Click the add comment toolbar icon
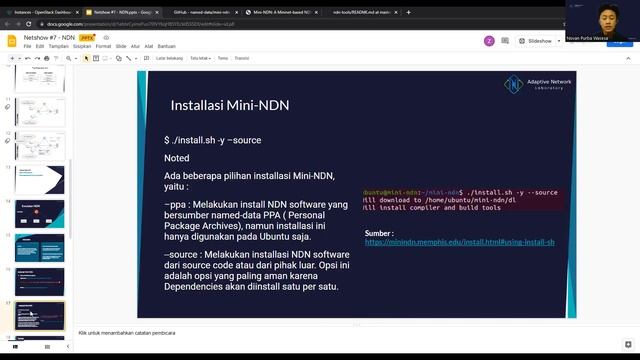 [x=147, y=58]
